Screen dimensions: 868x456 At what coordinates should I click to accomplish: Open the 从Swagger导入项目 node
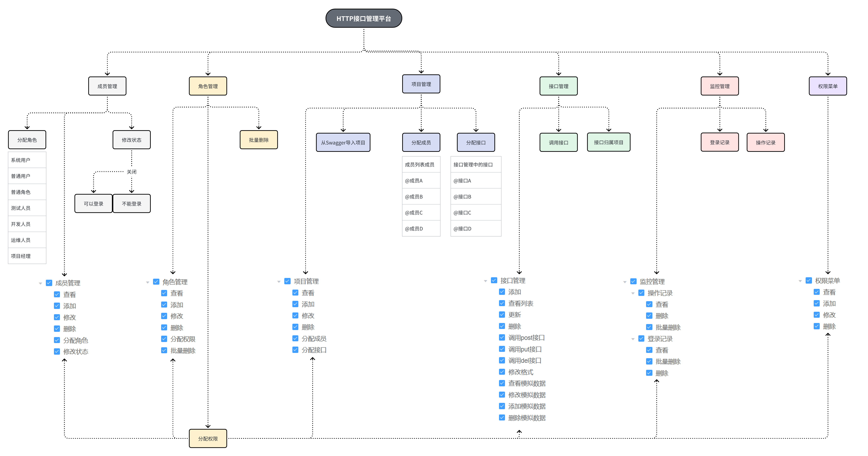(x=343, y=142)
